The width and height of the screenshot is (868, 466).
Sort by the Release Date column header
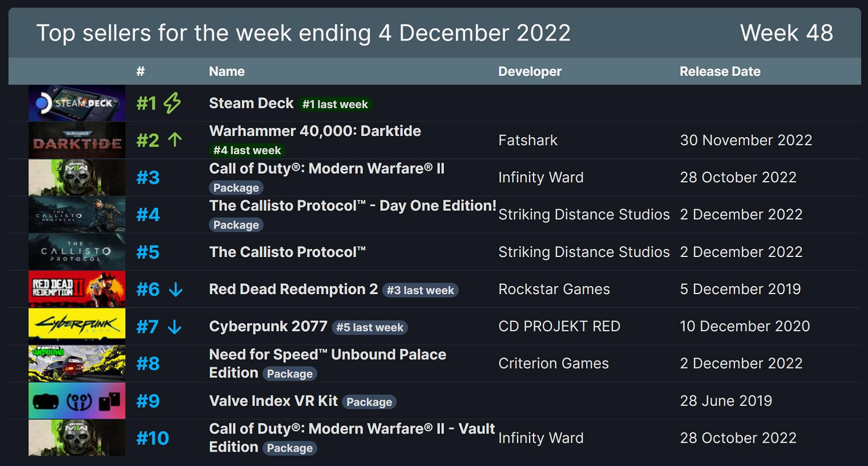coord(720,71)
